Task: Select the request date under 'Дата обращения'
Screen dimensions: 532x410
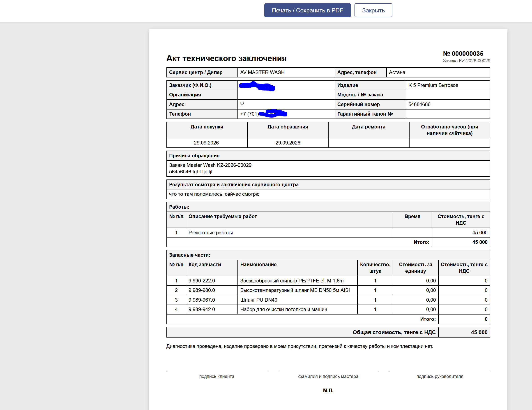Action: (288, 143)
